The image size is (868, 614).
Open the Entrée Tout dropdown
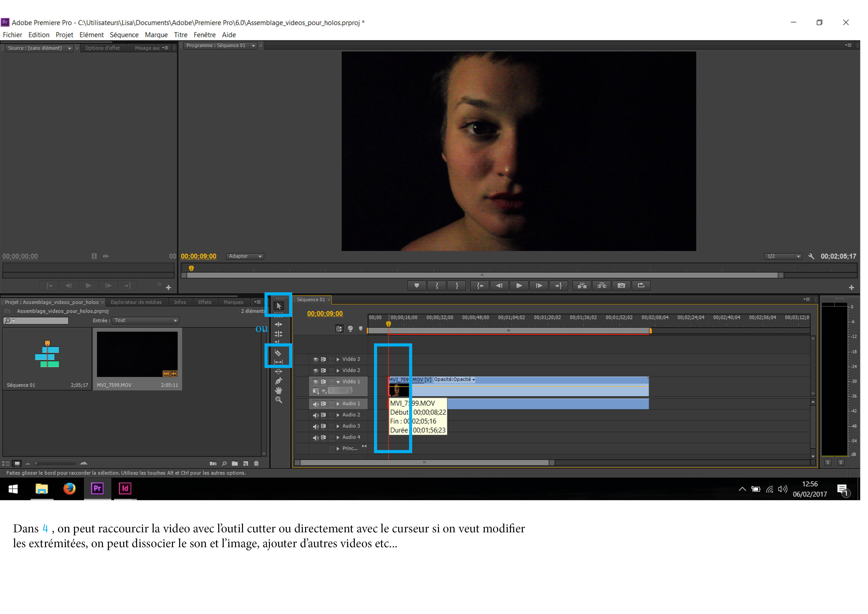pyautogui.click(x=145, y=320)
